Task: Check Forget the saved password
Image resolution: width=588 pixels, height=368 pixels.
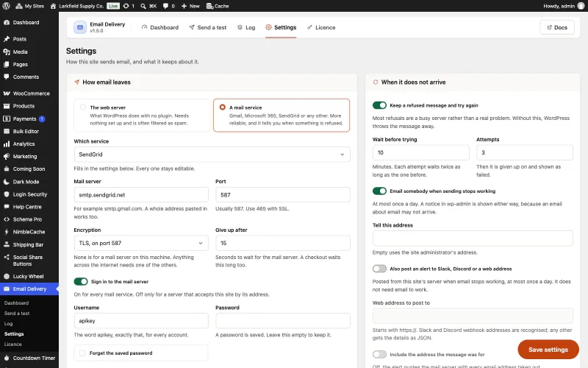Action: [82, 353]
